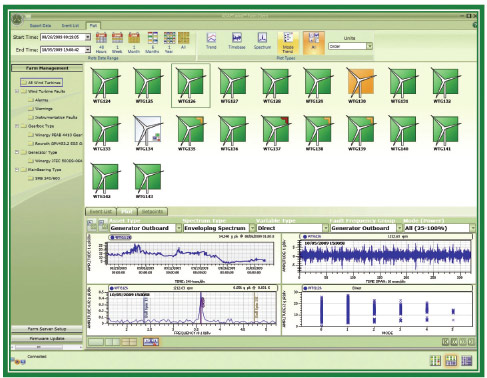Click the Firmware Update button

(x=47, y=338)
